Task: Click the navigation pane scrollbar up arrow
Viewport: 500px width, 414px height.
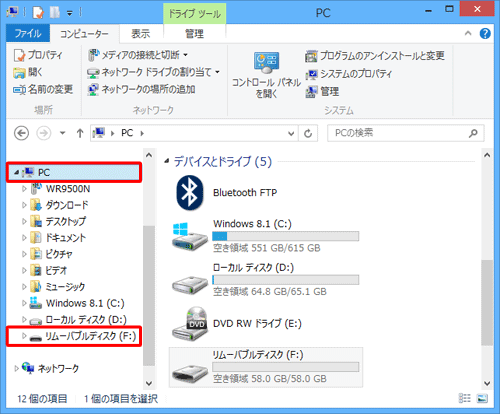Action: (x=149, y=155)
